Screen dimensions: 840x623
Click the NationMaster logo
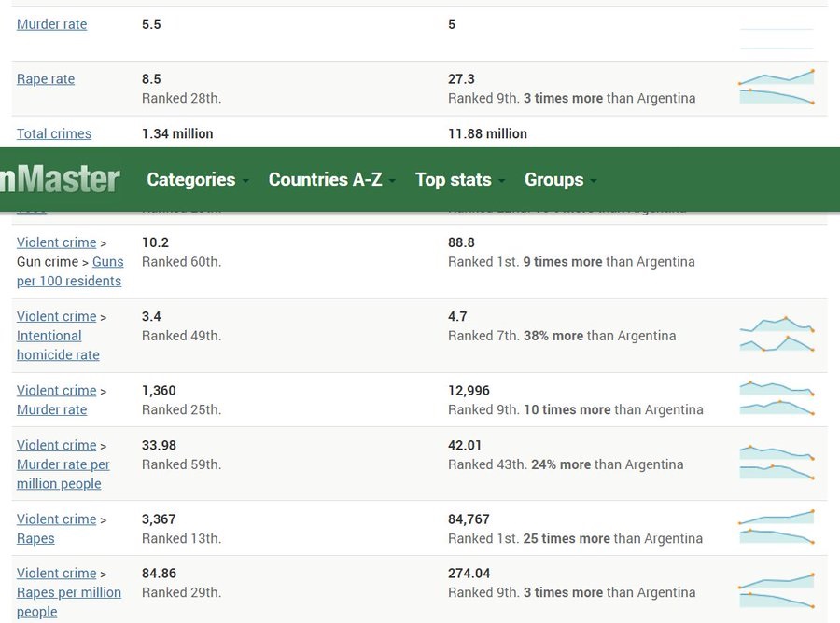click(x=60, y=179)
